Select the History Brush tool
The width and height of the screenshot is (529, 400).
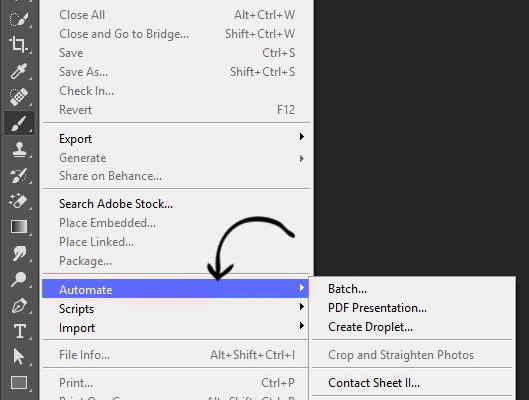(19, 175)
